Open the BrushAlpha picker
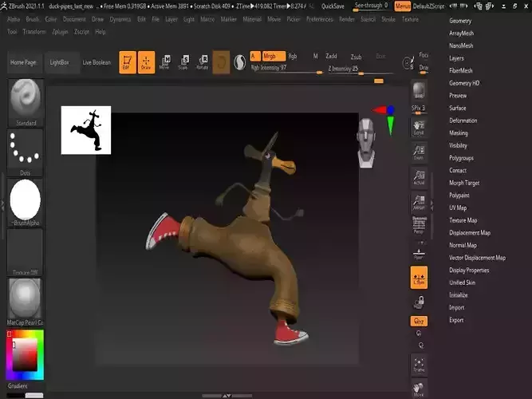 [x=26, y=203]
